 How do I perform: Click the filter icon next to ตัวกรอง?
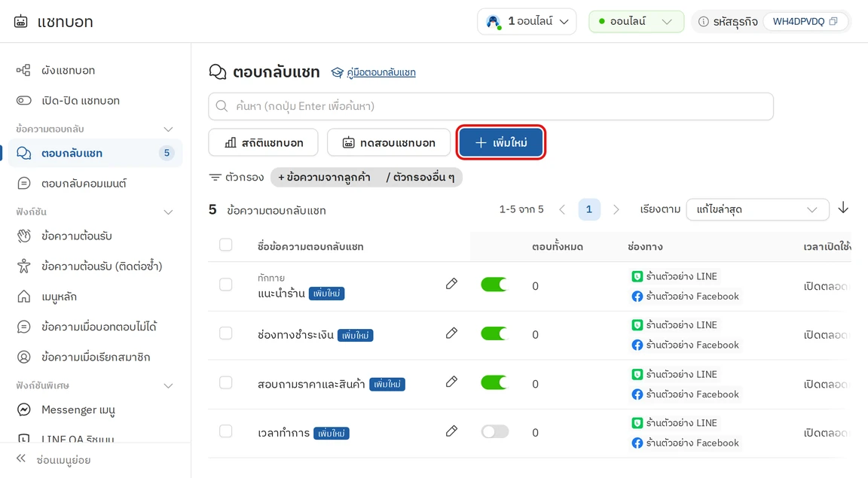pyautogui.click(x=215, y=177)
